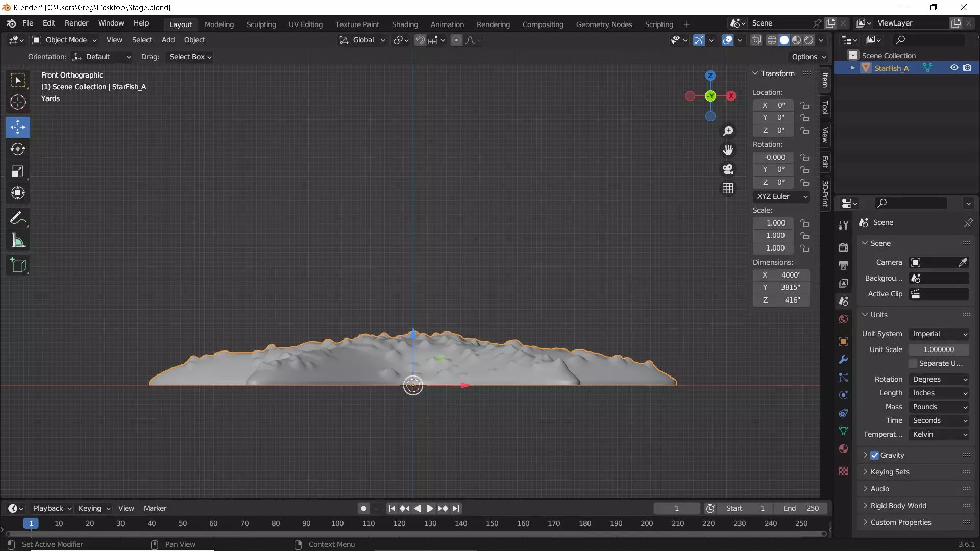Switch to the Sculpting workspace tab
Image resolution: width=980 pixels, height=551 pixels.
point(261,24)
